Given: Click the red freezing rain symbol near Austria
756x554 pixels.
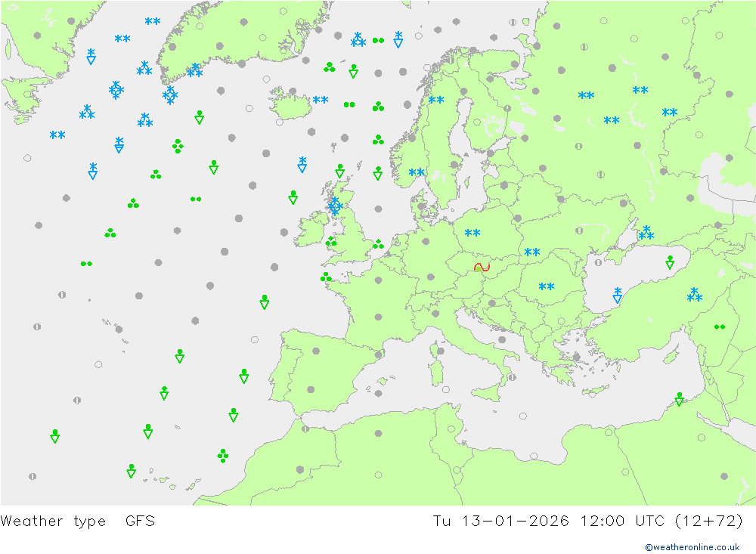Looking at the screenshot, I should tap(482, 267).
